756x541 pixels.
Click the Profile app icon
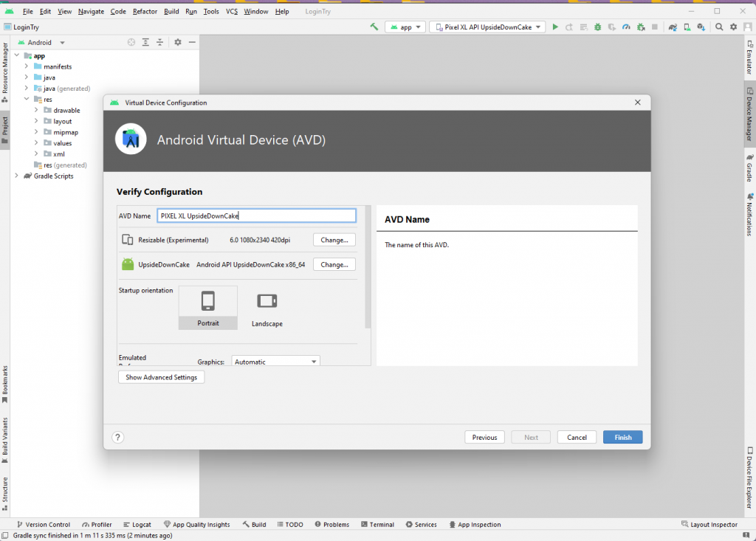(626, 27)
